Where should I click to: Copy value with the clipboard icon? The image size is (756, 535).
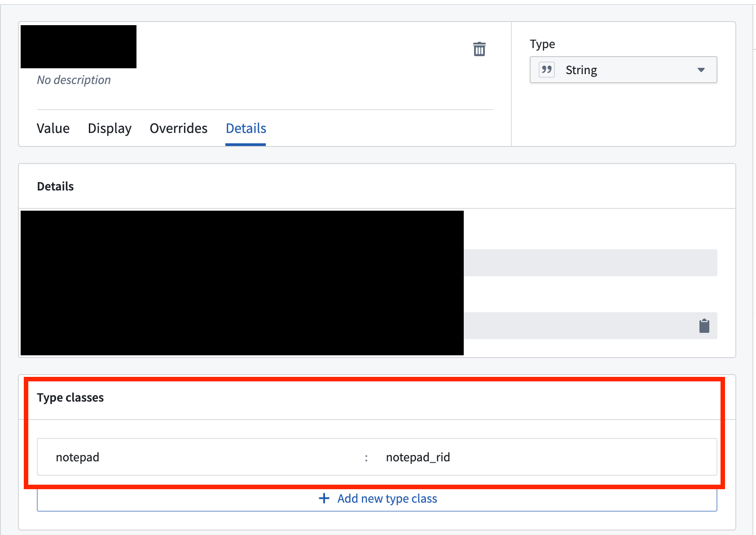(704, 326)
